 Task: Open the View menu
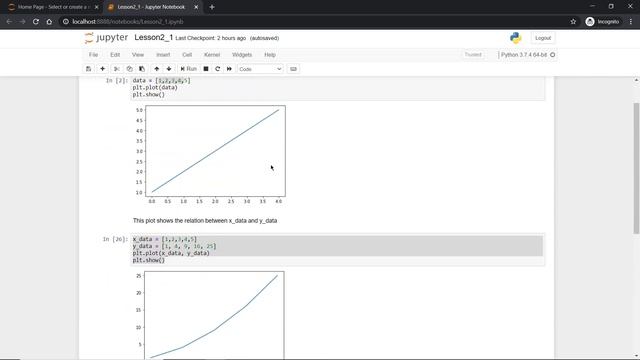(x=138, y=55)
